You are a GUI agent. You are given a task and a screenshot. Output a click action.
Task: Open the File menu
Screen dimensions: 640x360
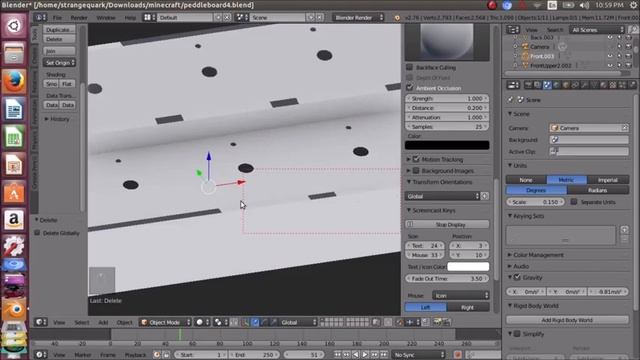57,18
